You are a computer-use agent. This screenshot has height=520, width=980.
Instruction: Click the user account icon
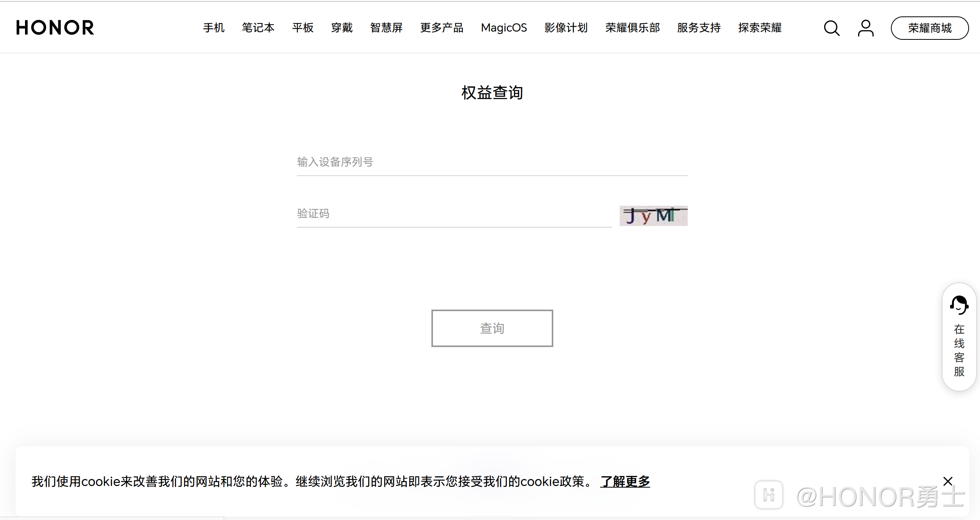(x=866, y=28)
